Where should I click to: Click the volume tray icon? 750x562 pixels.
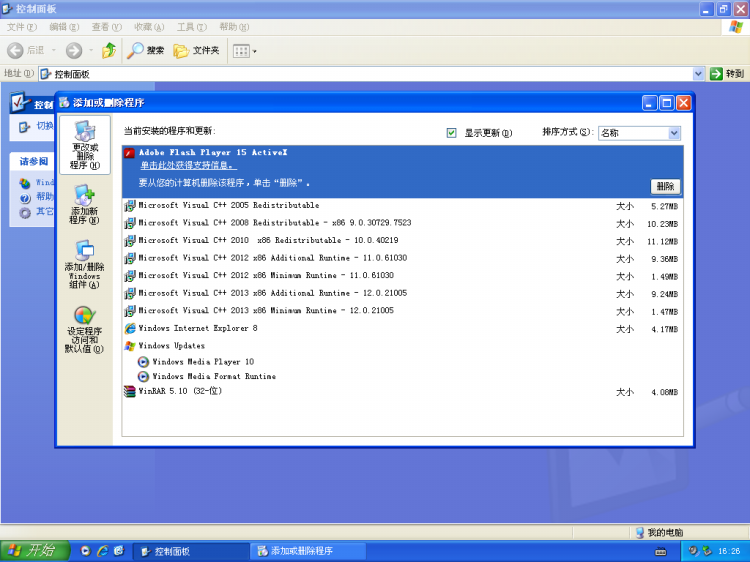tap(694, 551)
